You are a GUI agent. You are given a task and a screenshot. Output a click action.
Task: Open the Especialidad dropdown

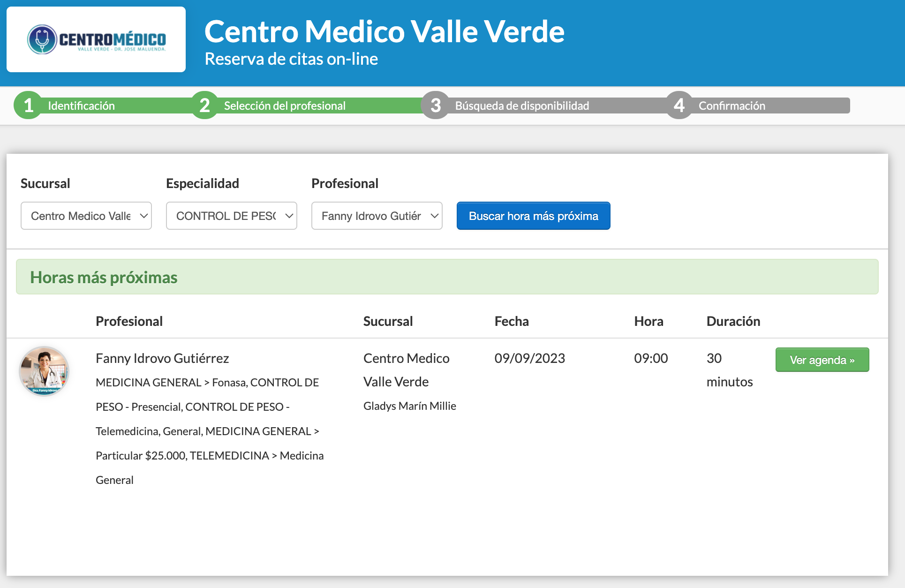[x=232, y=216]
